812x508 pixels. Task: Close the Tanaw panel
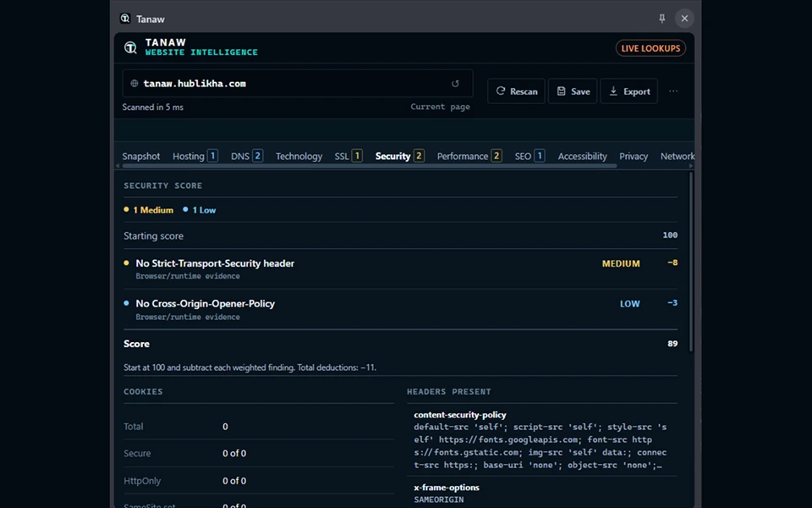pyautogui.click(x=684, y=19)
